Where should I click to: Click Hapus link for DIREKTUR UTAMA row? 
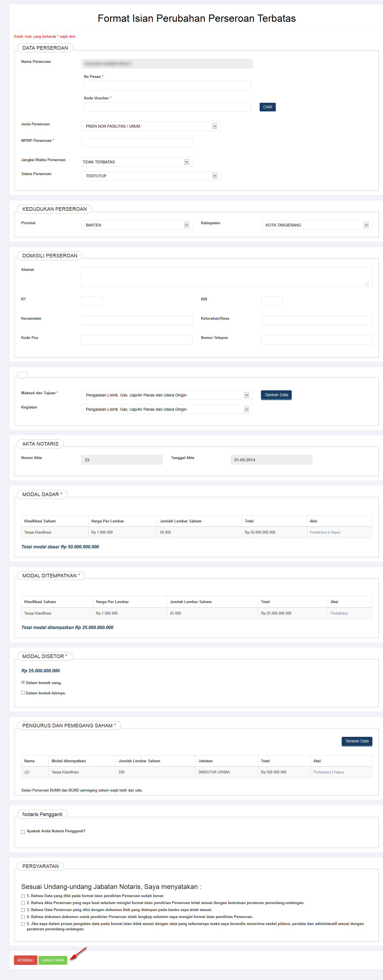click(x=339, y=772)
